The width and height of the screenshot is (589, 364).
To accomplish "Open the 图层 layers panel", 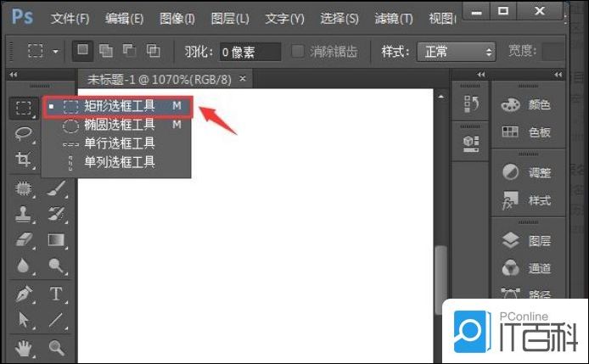I will point(526,240).
